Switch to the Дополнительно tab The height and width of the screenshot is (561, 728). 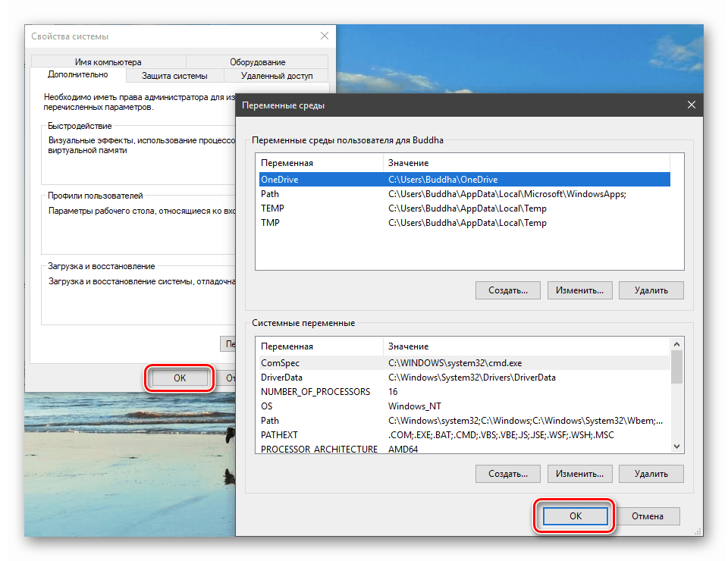(78, 75)
